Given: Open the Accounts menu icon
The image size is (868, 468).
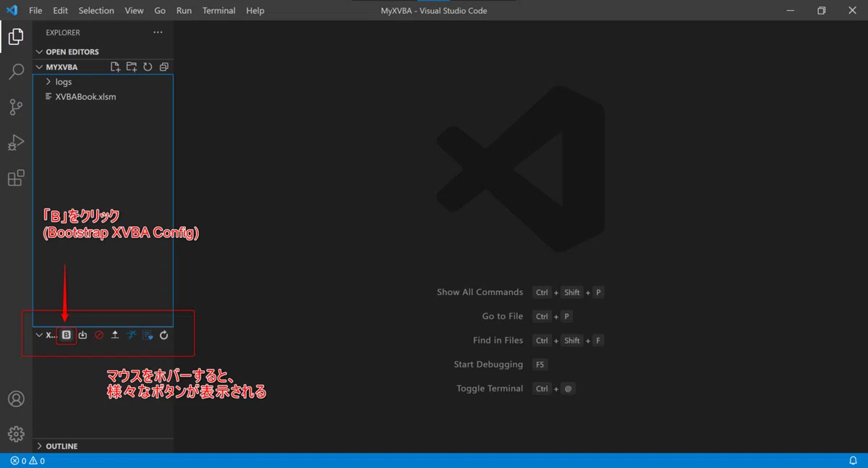Looking at the screenshot, I should point(16,399).
